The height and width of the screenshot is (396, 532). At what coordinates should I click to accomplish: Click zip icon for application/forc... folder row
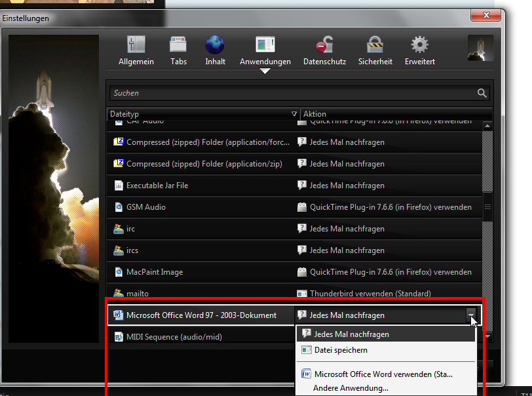[119, 142]
